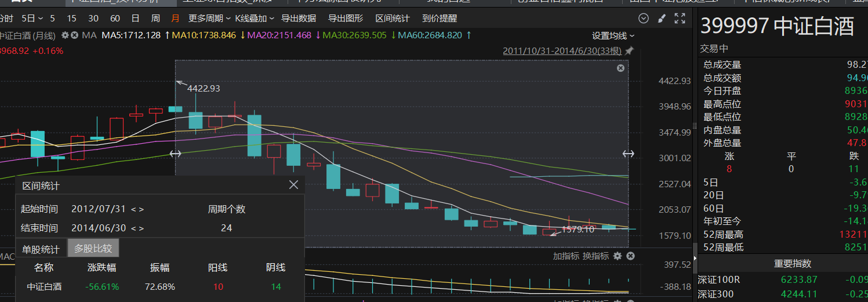This screenshot has height=302, width=868.
Task: Click the 振幅 value 72.68%
Action: [159, 287]
